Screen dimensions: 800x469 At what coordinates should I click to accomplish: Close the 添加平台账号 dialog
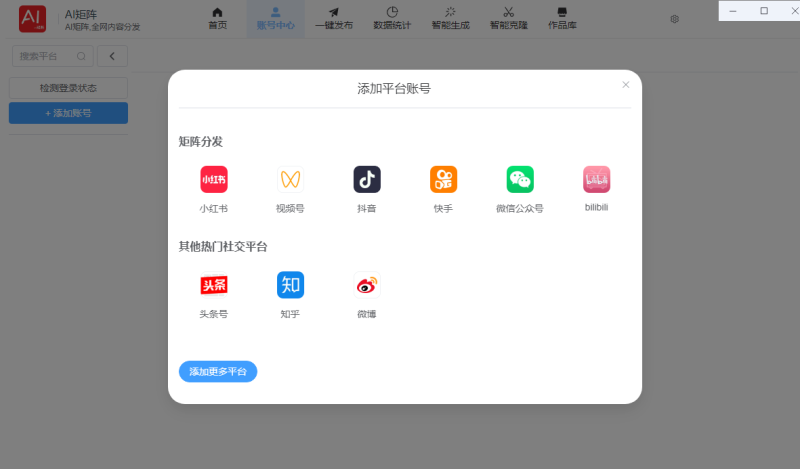[x=626, y=85]
